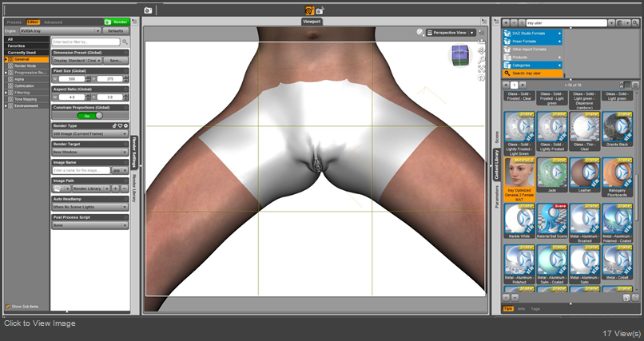Screen dimensions: 644x341
Task: Select the Render Mode property group
Action: coord(26,65)
